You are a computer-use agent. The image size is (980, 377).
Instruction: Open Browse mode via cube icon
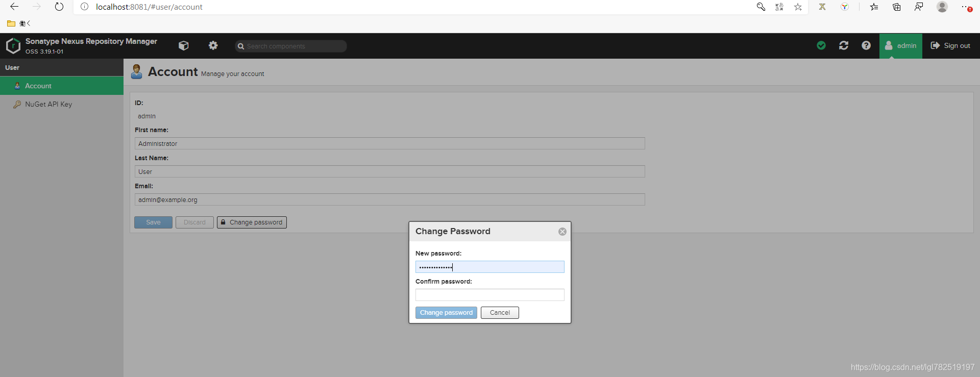pos(184,45)
